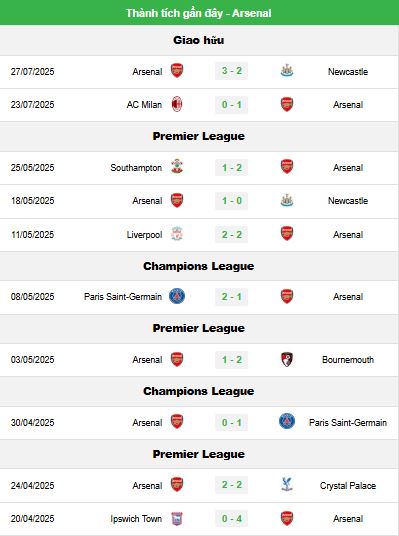Open Paris Saint-Germain team name on 30/04/2025
Screen dimensions: 399x536
coord(348,423)
